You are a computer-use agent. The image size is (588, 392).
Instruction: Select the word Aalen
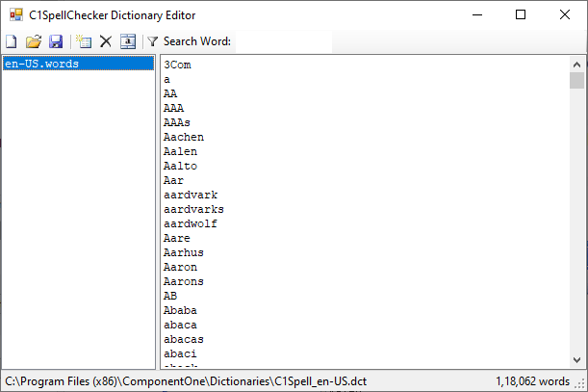[180, 151]
